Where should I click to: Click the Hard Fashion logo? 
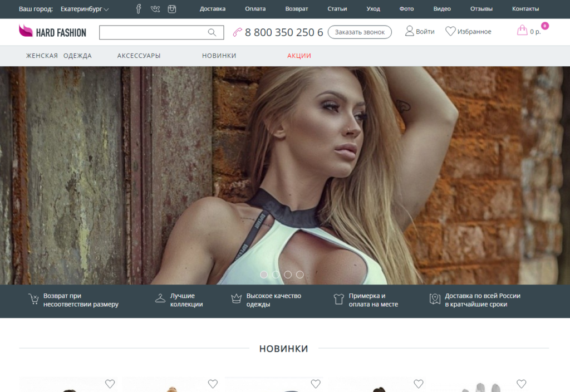pos(52,32)
